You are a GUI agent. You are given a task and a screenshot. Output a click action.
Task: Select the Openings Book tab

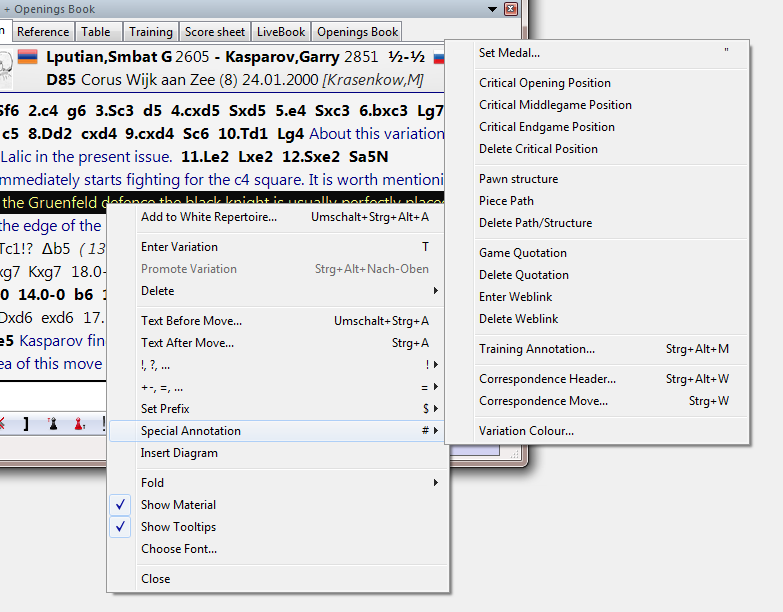click(x=358, y=32)
